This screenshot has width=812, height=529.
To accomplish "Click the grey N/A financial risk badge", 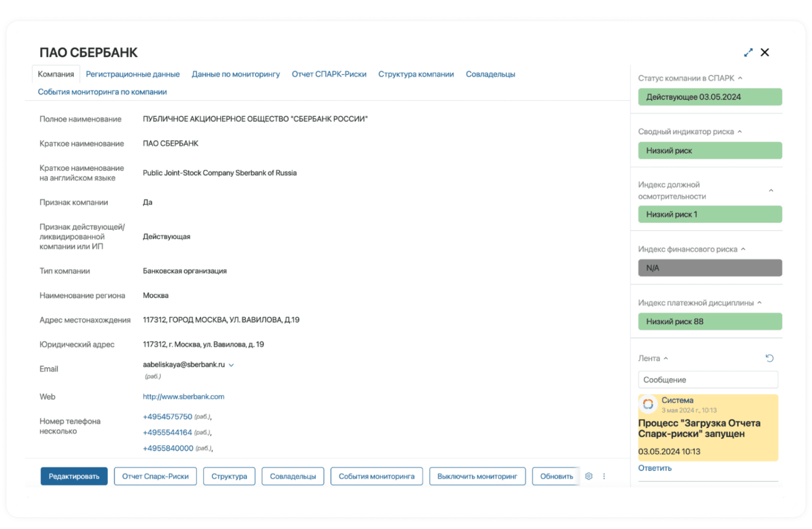I will [x=710, y=268].
